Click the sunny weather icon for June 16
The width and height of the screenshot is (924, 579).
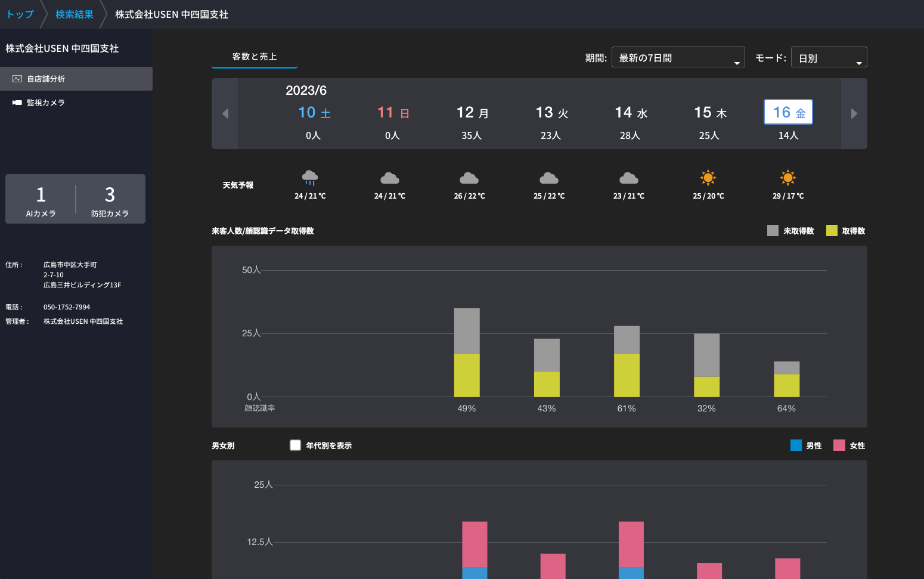(788, 178)
